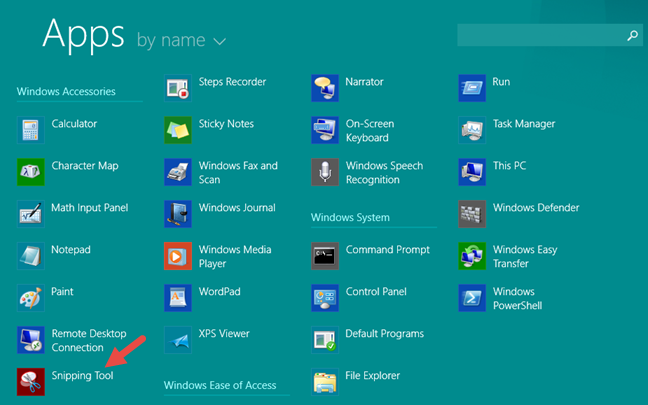Launch Windows Media Player icon

[x=178, y=256]
